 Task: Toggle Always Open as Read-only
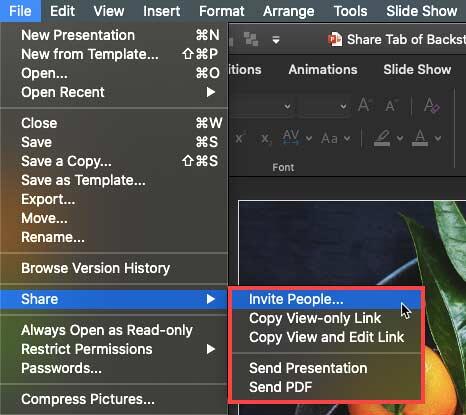[x=114, y=330]
